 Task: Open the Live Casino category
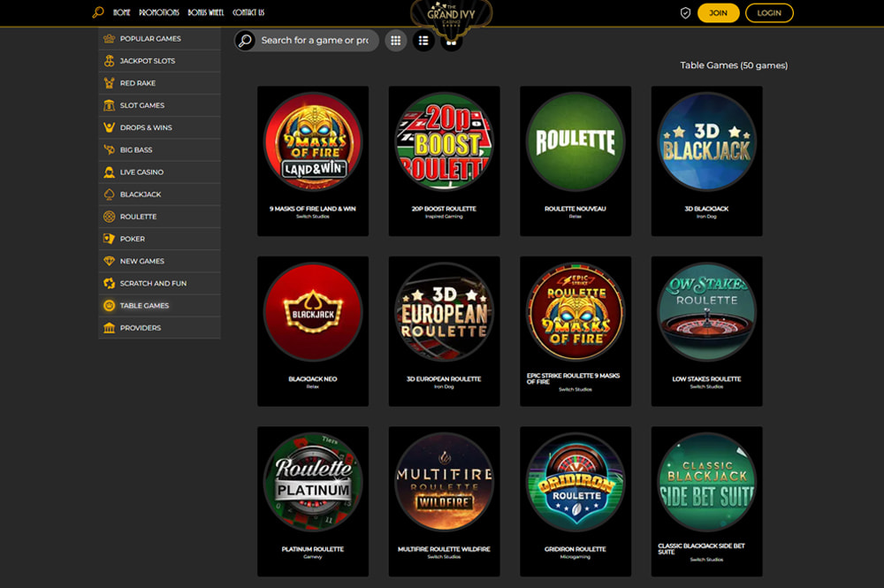[x=159, y=172]
